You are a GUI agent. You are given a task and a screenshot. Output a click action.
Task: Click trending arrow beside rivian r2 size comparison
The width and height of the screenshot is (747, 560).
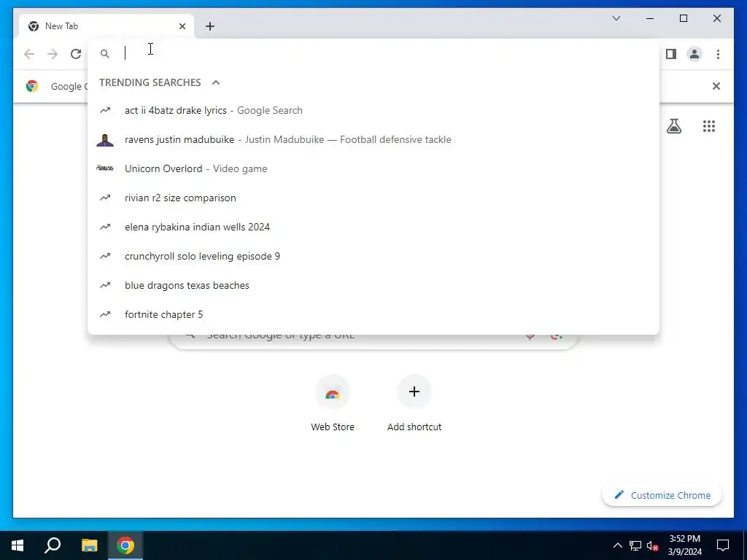[105, 198]
